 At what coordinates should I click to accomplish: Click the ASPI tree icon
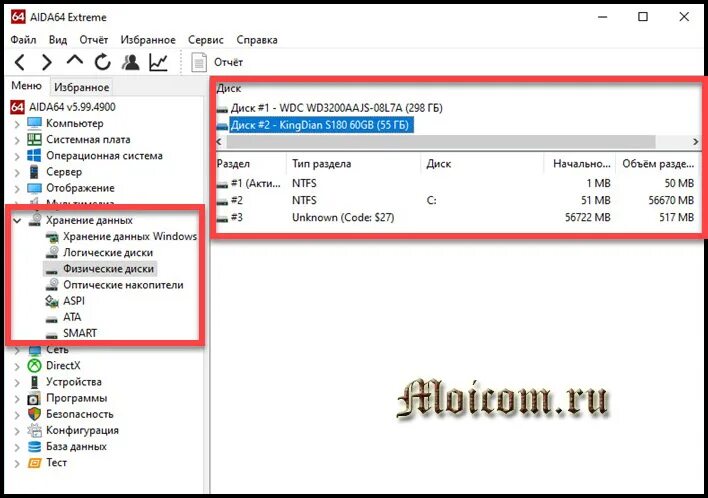(x=52, y=301)
